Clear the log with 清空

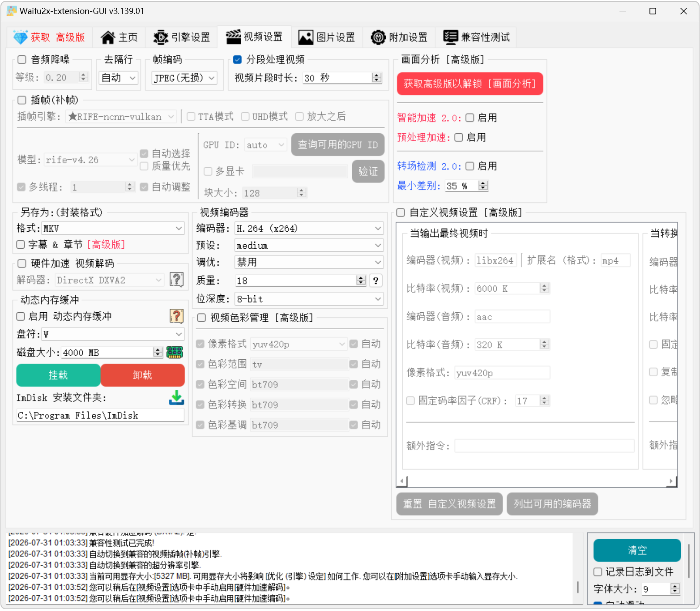coord(637,550)
